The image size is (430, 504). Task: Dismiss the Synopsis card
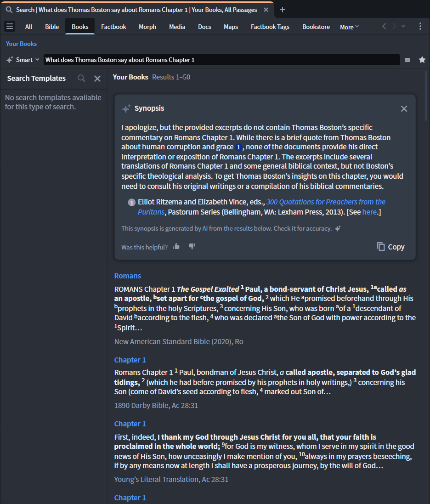tap(404, 108)
